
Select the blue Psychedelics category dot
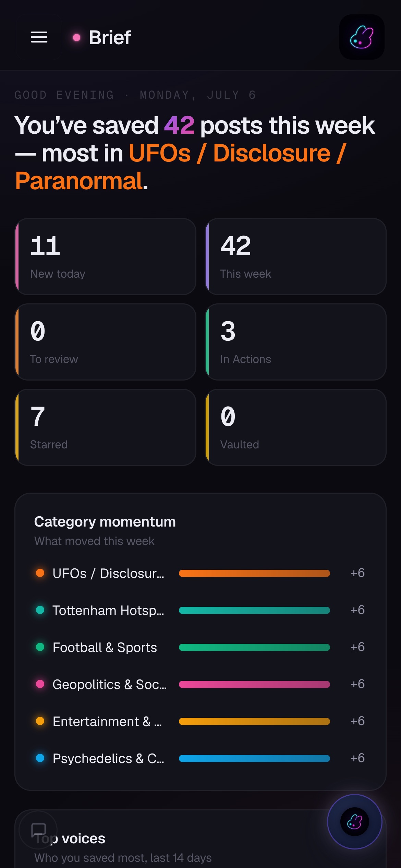[x=40, y=758]
